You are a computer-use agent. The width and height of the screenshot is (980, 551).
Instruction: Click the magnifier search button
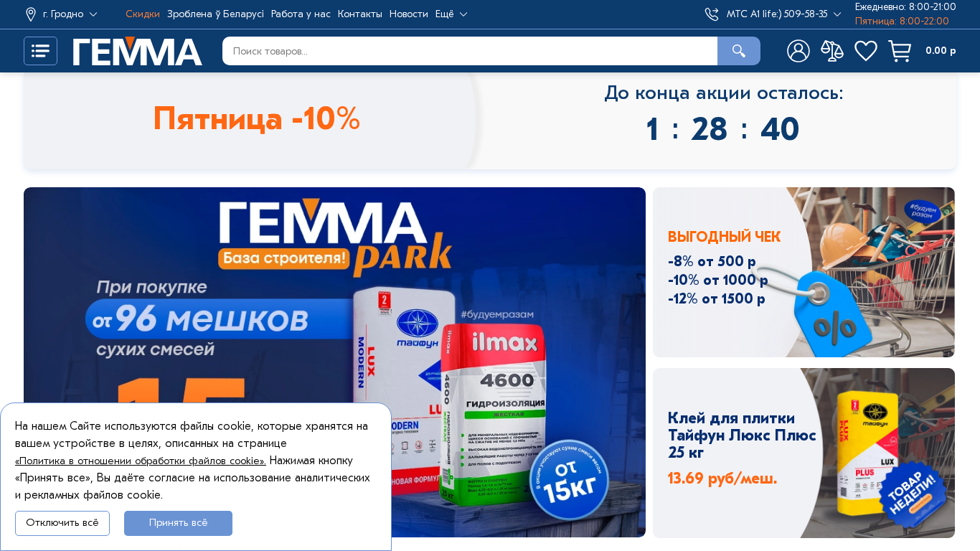tap(739, 51)
